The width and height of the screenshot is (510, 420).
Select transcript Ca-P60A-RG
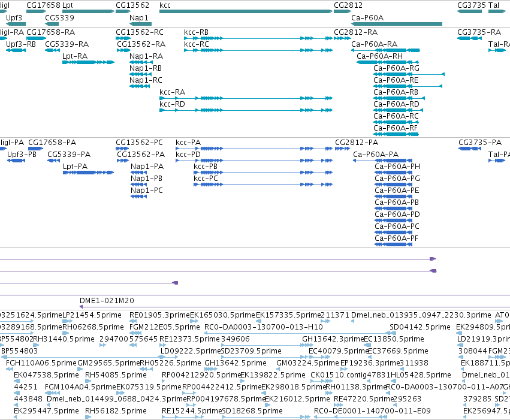(x=396, y=68)
